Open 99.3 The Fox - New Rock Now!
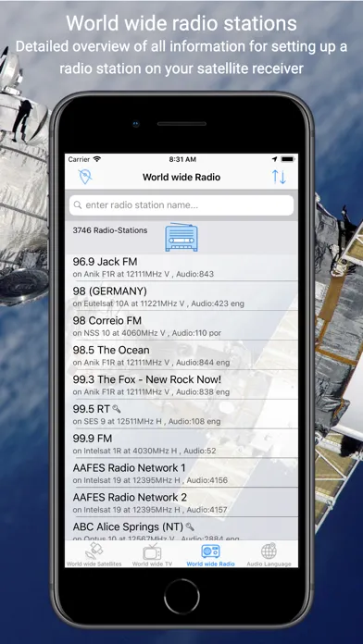 (x=181, y=385)
